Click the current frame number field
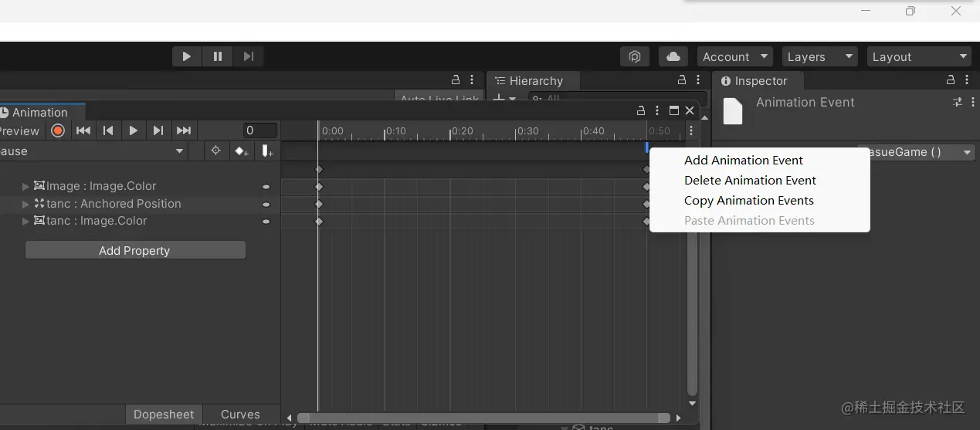 [260, 130]
